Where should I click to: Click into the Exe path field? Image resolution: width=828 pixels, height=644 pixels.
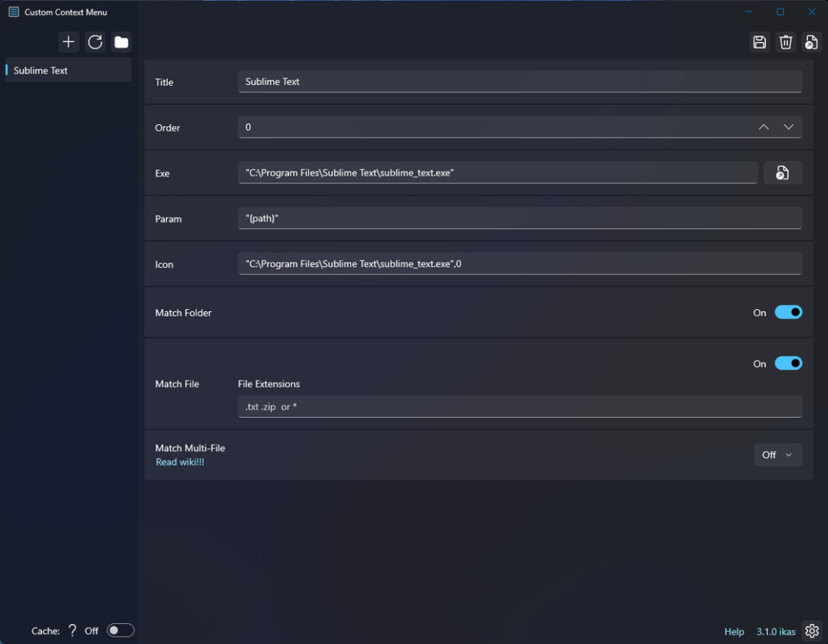(x=498, y=172)
